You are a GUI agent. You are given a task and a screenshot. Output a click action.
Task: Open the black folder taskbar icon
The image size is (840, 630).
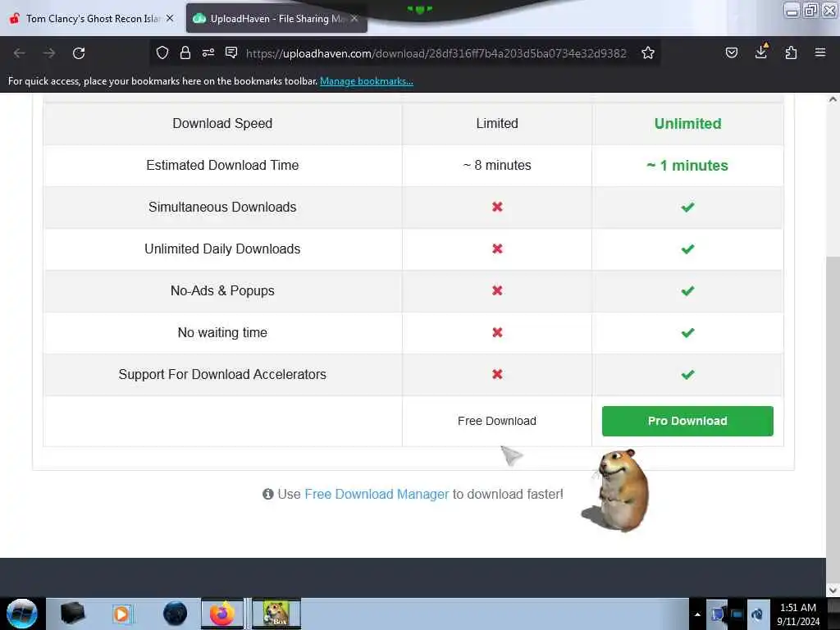coord(72,614)
